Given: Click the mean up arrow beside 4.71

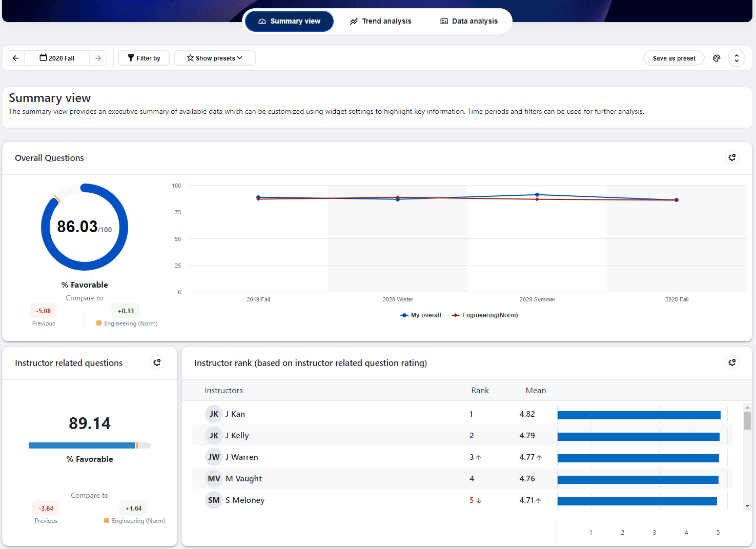Looking at the screenshot, I should click(x=538, y=501).
